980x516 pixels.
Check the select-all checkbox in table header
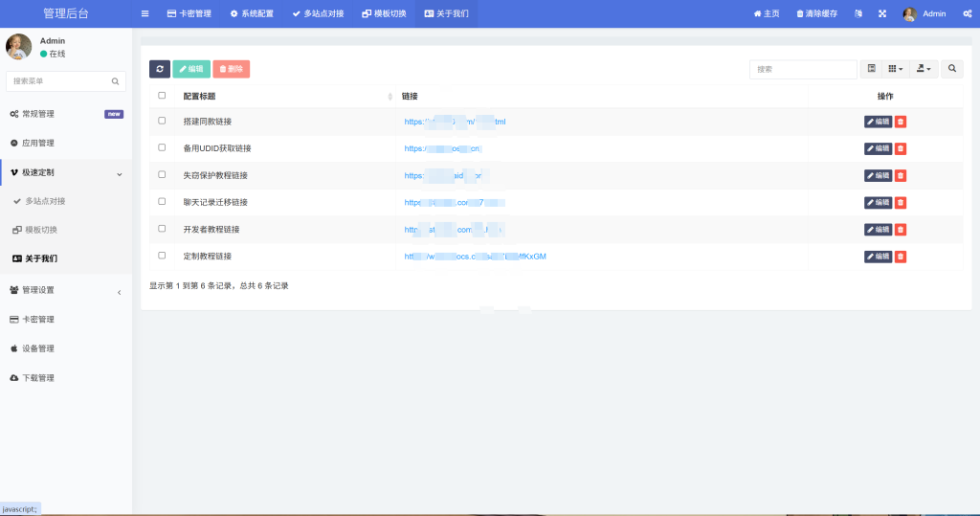162,96
